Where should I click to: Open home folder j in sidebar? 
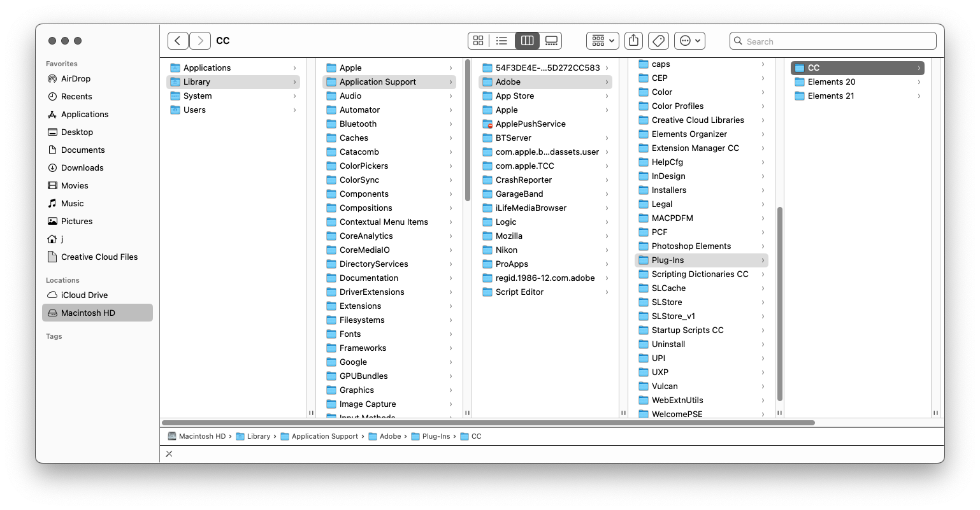point(97,239)
